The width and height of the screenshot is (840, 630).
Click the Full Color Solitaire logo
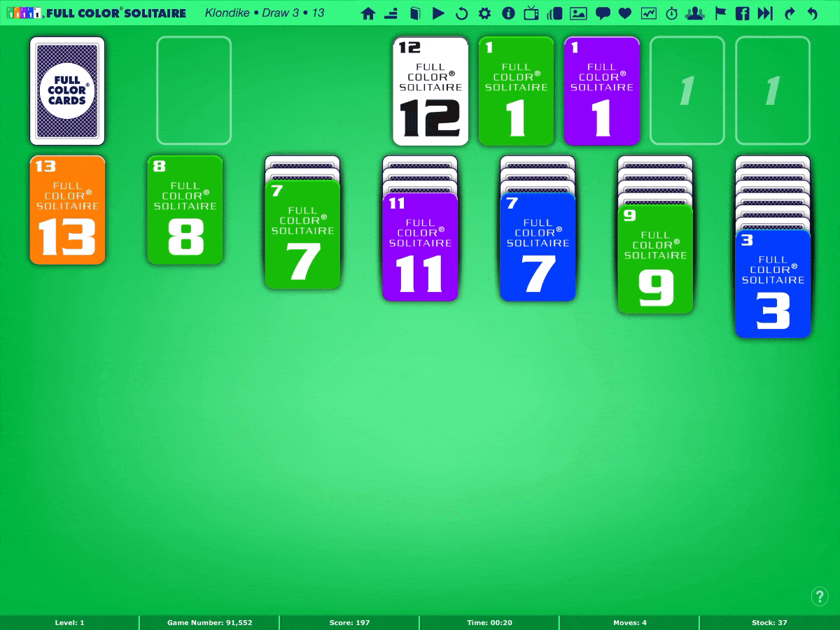click(96, 13)
